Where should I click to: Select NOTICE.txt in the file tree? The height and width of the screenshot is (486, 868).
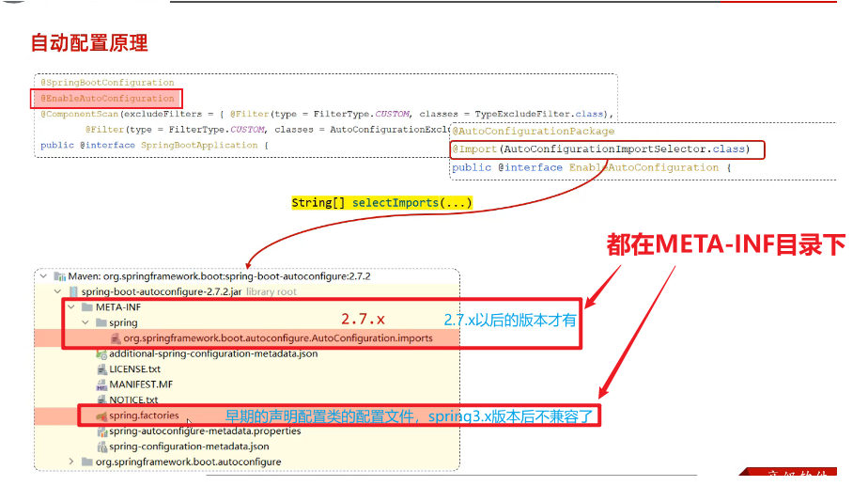coord(133,400)
